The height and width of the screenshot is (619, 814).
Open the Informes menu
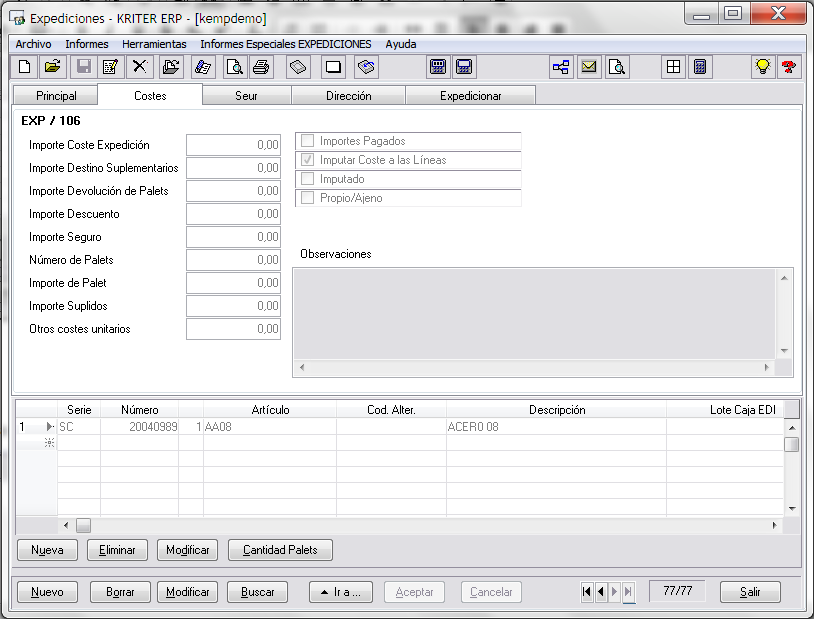[x=87, y=44]
